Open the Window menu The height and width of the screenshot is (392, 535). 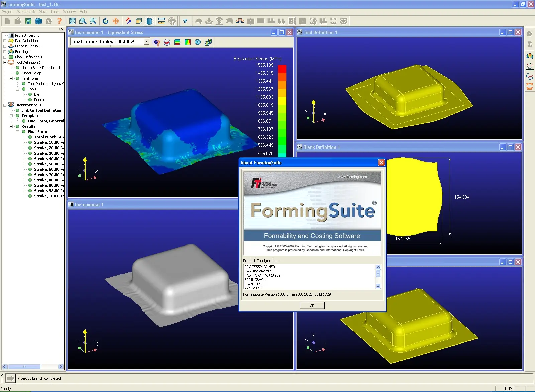click(69, 12)
